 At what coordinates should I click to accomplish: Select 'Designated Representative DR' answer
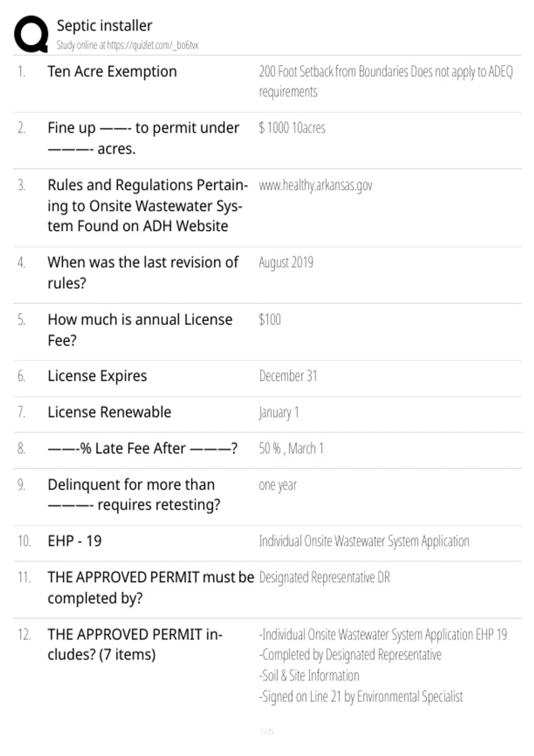(x=324, y=577)
